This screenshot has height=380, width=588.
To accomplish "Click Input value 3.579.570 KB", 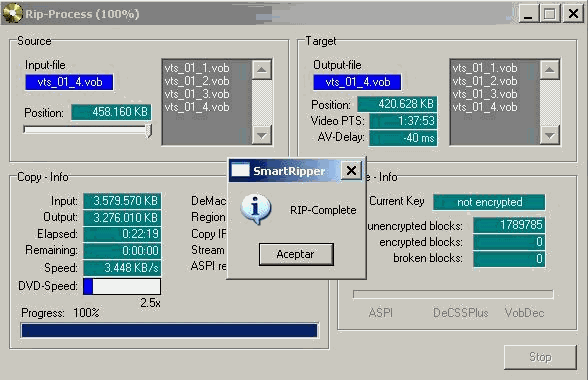I will click(x=122, y=201).
